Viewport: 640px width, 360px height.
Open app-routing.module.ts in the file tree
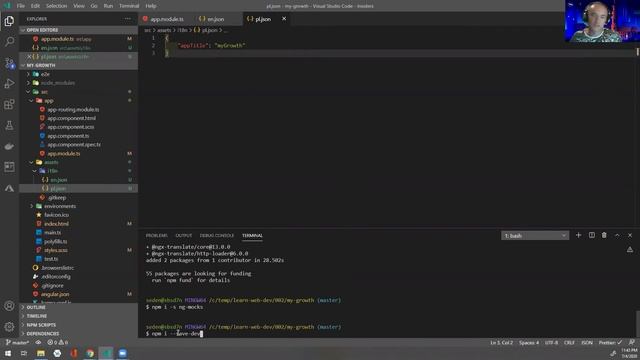73,110
